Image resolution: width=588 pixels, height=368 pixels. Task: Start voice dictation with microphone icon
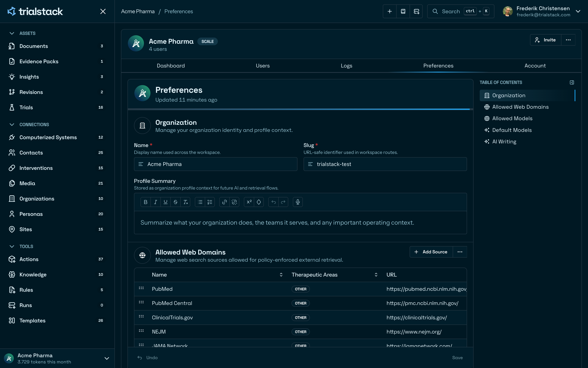coord(298,202)
